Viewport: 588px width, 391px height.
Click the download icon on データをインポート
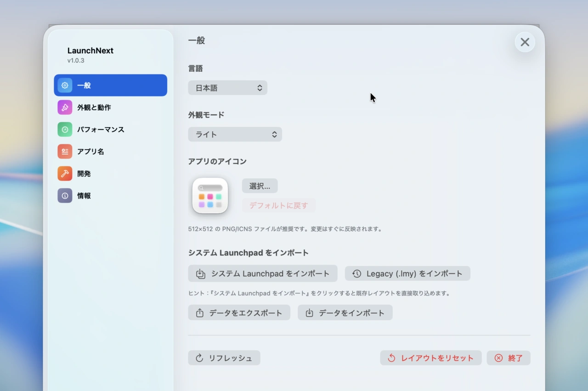click(309, 312)
